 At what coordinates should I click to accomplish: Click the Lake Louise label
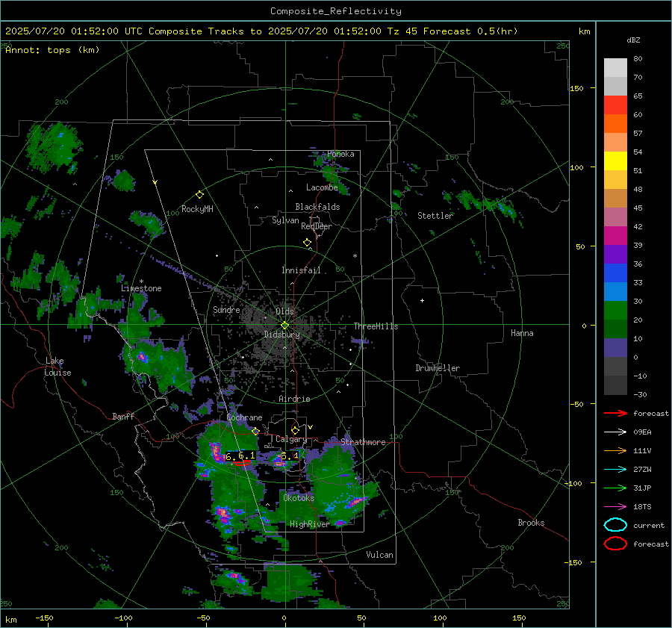coord(57,367)
